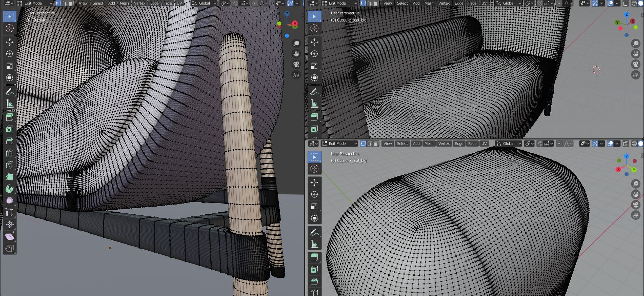Click Z axis on left viewport gizmo
This screenshot has width=644, height=296.
(x=287, y=14)
